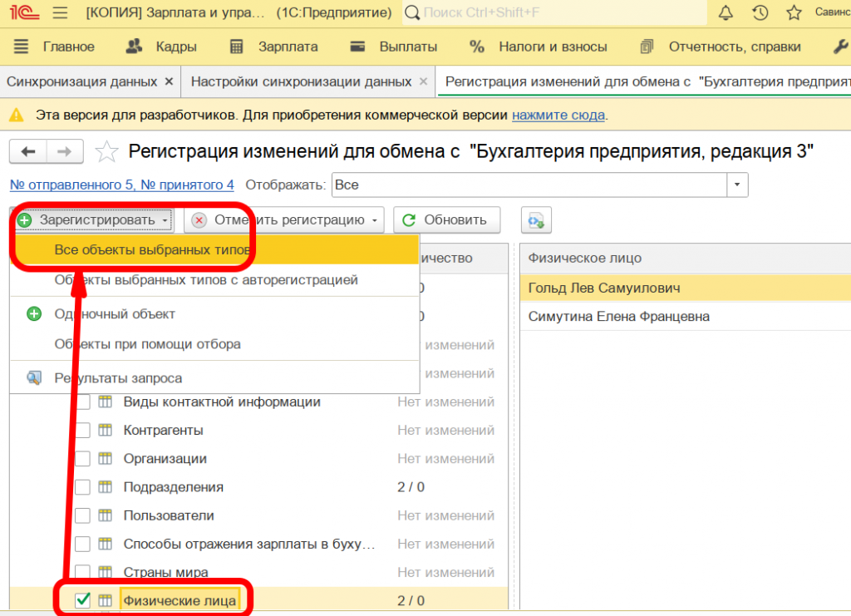The height and width of the screenshot is (616, 851).
Task: Click table icon beside Организации
Action: (x=106, y=459)
